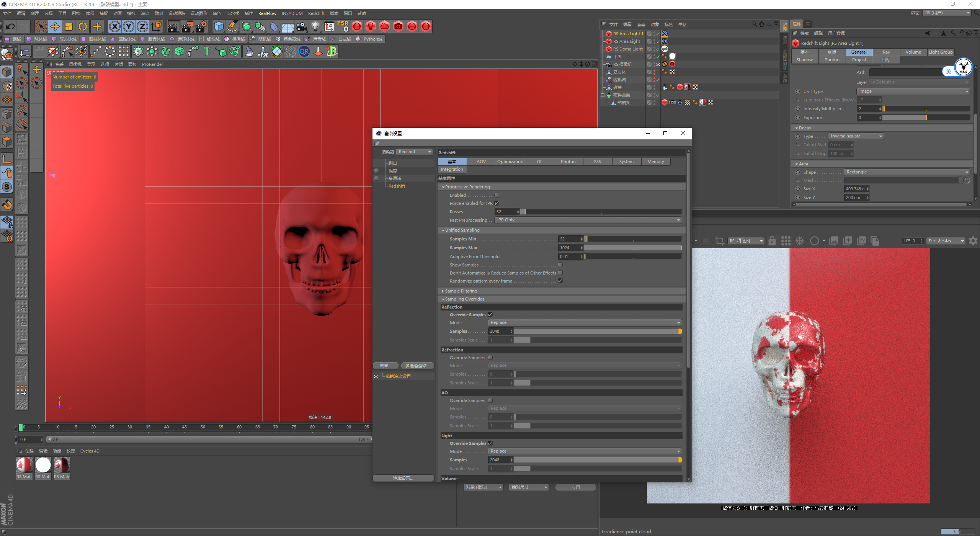The width and height of the screenshot is (980, 536).
Task: Click the Undo arrow icon
Action: pyautogui.click(x=10, y=26)
